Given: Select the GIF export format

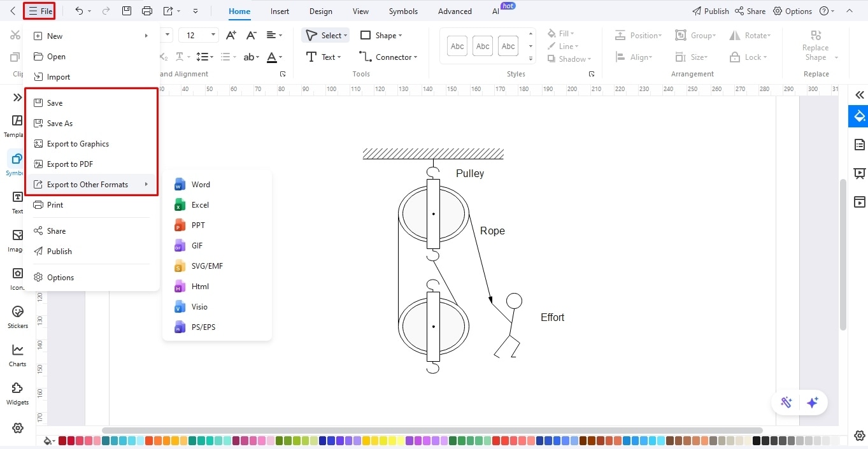Looking at the screenshot, I should coord(217,246).
